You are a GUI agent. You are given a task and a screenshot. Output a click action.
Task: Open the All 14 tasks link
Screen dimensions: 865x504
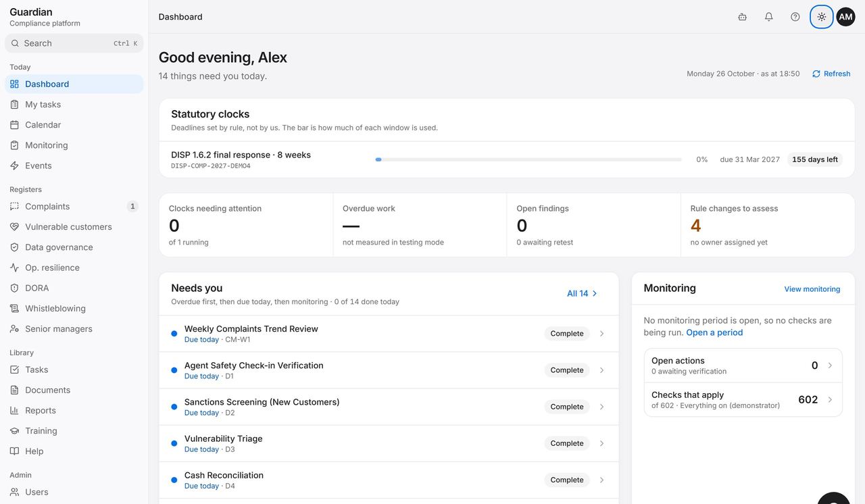[583, 293]
